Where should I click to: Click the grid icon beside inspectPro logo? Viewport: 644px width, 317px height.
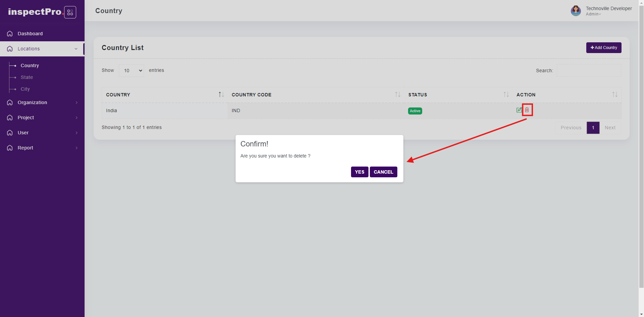(70, 12)
